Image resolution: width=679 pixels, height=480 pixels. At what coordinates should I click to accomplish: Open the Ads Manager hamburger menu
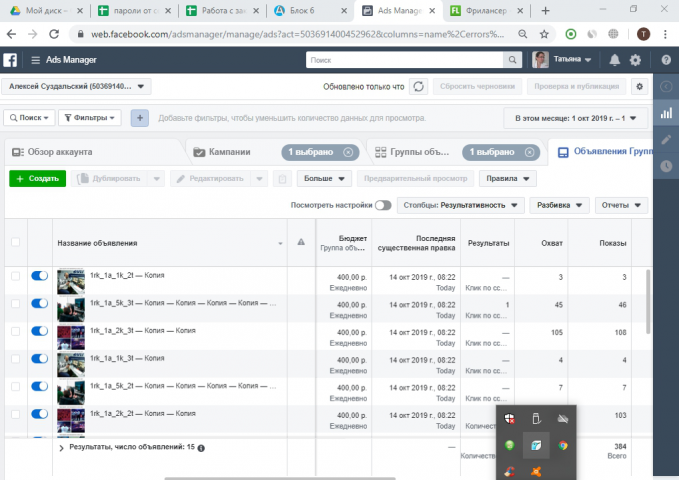click(x=36, y=60)
